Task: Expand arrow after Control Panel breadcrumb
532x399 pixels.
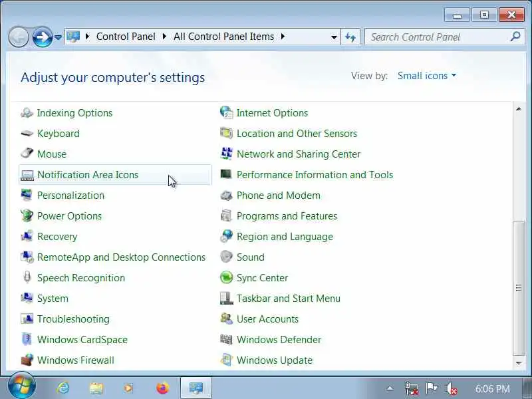Action: coord(164,37)
